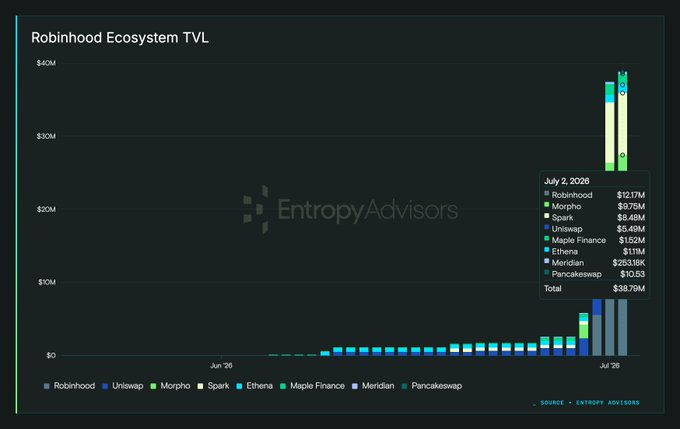This screenshot has width=680, height=429.
Task: Click the Jul '26 x-axis label
Action: coord(609,365)
